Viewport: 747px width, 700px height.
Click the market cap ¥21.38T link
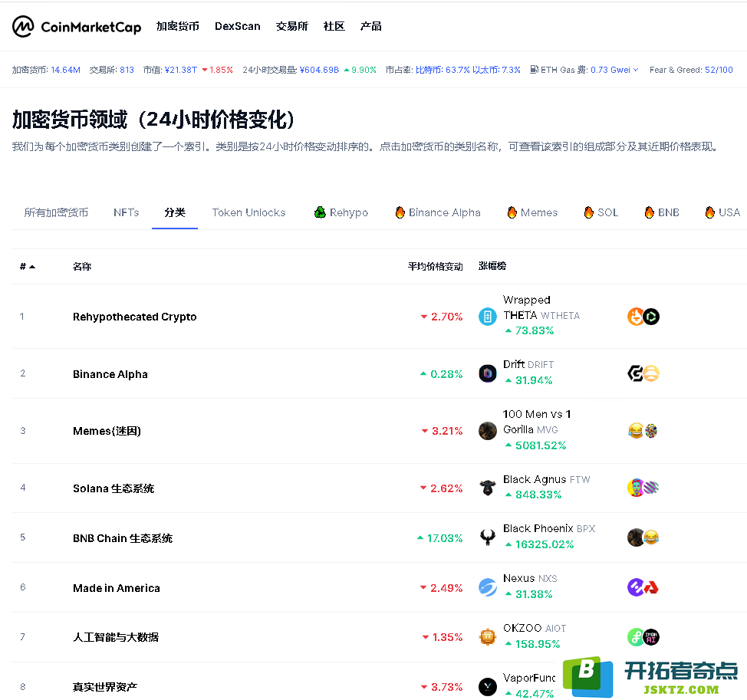click(x=181, y=70)
